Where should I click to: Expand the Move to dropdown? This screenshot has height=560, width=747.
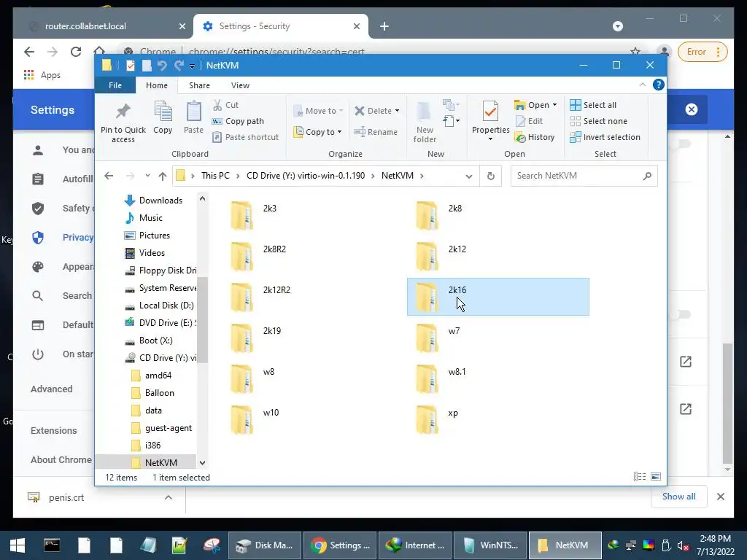point(341,111)
